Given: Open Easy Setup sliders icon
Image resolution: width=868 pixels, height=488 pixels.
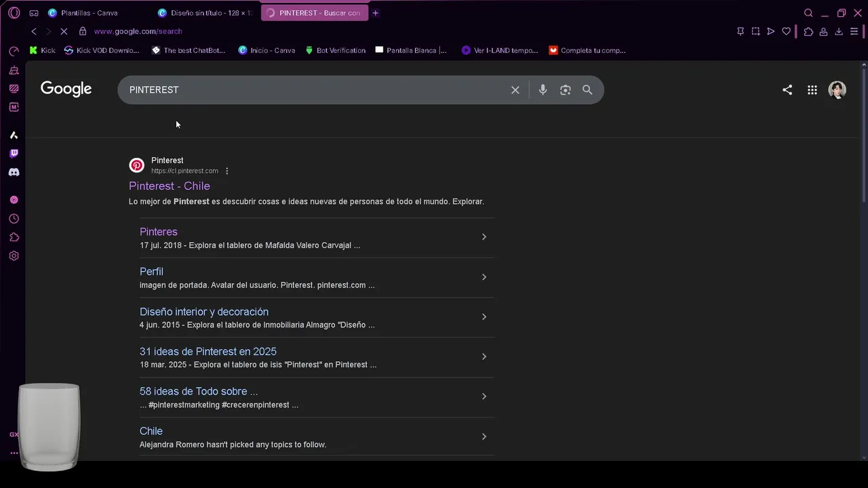Looking at the screenshot, I should pos(854,31).
